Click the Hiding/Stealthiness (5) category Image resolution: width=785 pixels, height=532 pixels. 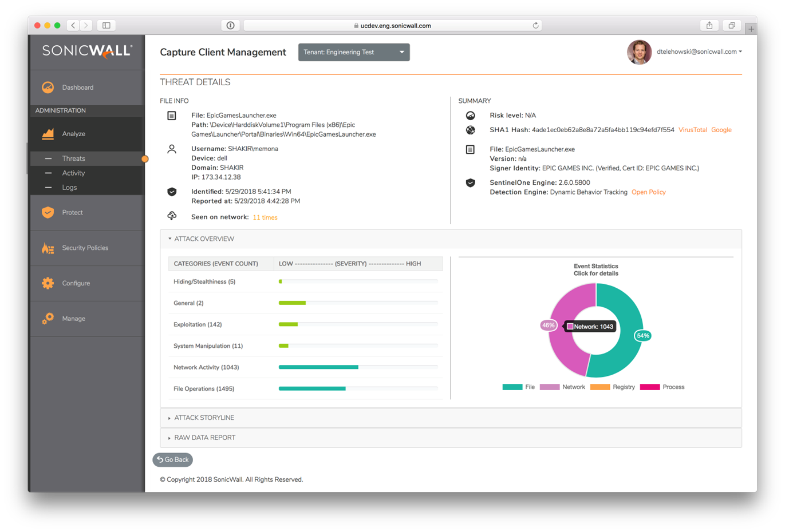204,281
